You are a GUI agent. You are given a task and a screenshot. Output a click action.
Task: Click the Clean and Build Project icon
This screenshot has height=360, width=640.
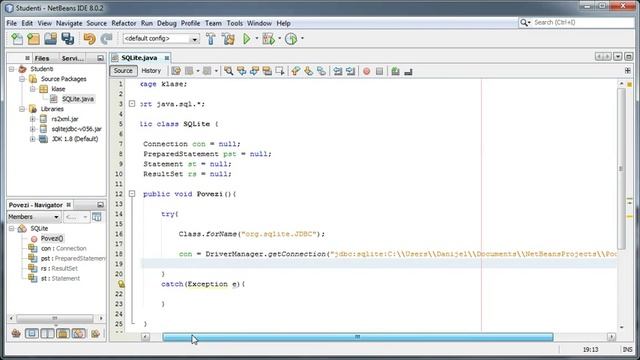click(x=229, y=39)
